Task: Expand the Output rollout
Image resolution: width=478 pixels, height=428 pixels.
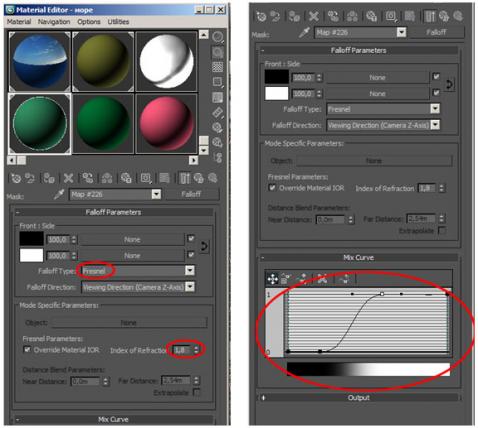Action: (x=359, y=398)
